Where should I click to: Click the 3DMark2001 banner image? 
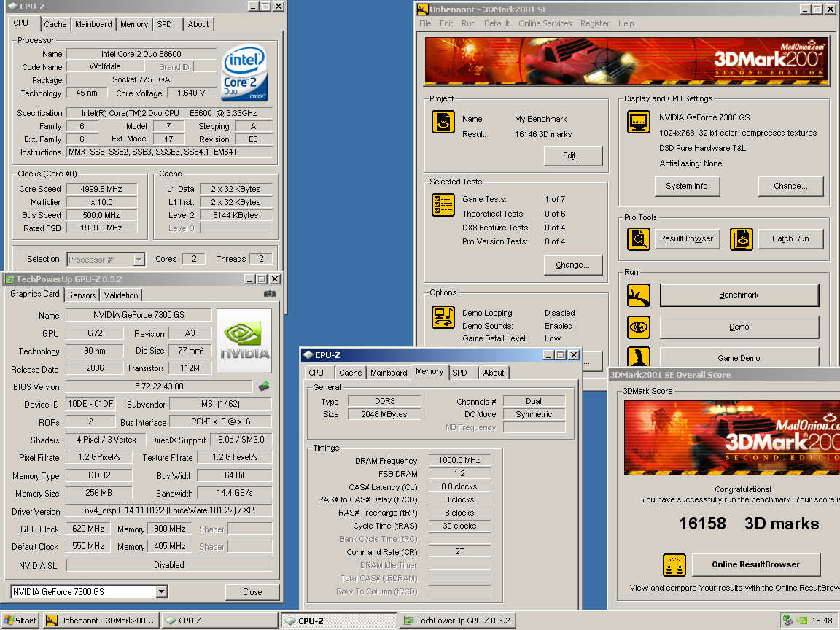(x=626, y=61)
